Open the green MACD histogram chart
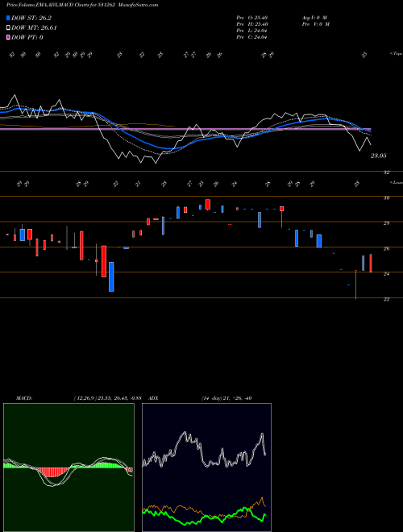This screenshot has height=532, width=403. click(x=69, y=468)
